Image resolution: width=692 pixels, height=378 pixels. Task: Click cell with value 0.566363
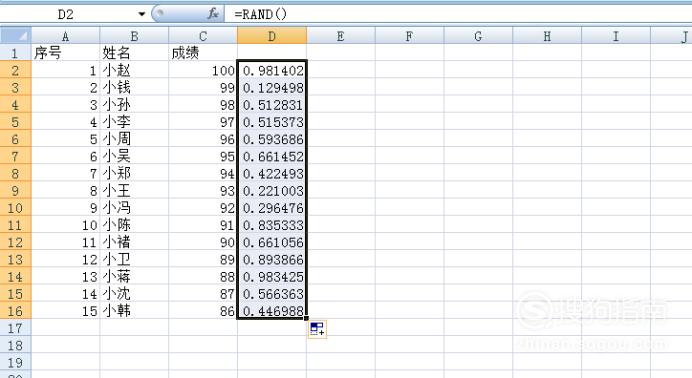[272, 294]
